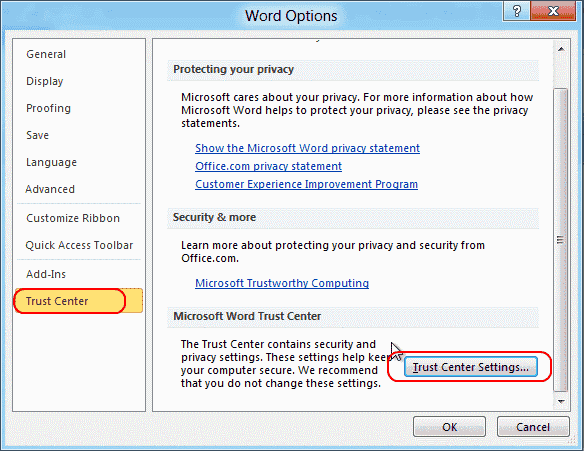Switch to the Advanced category
Viewport: 584px width, 451px height.
tap(50, 189)
